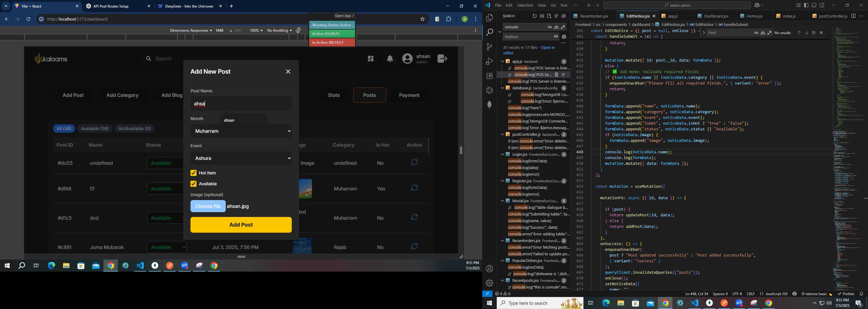Click Add Category in dashboard nav
The height and width of the screenshot is (309, 868).
click(122, 95)
